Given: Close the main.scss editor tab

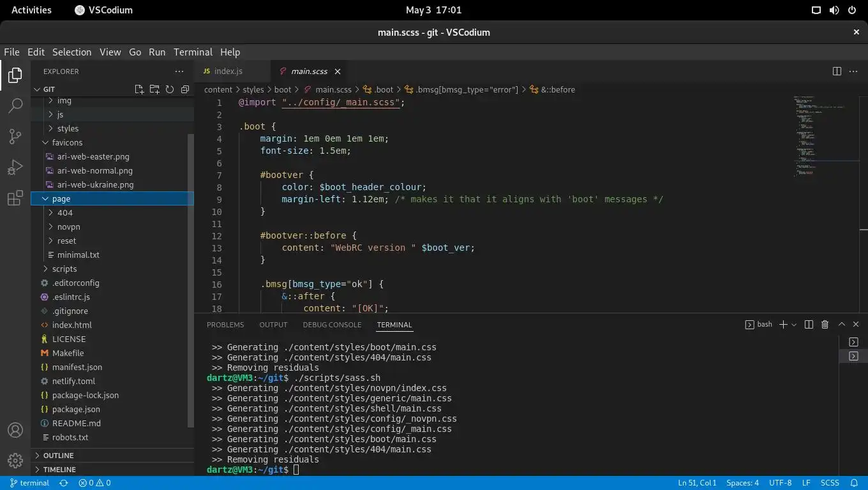Looking at the screenshot, I should pos(338,71).
